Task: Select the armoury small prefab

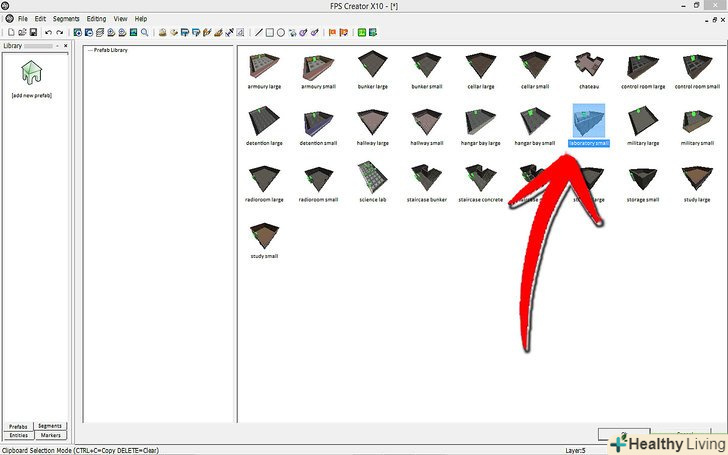Action: pyautogui.click(x=318, y=71)
